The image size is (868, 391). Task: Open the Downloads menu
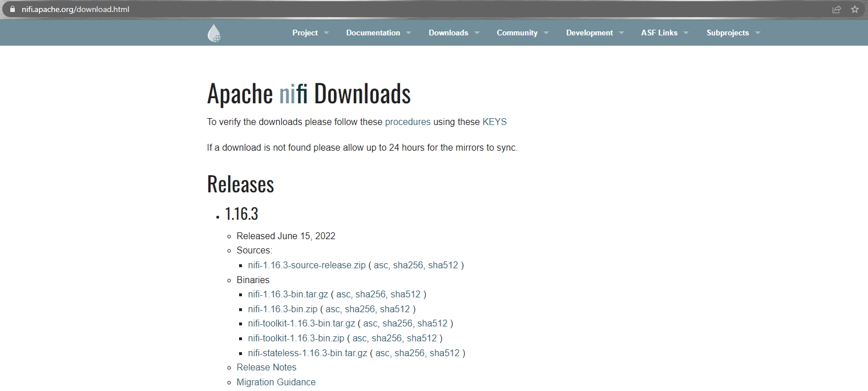(x=449, y=33)
